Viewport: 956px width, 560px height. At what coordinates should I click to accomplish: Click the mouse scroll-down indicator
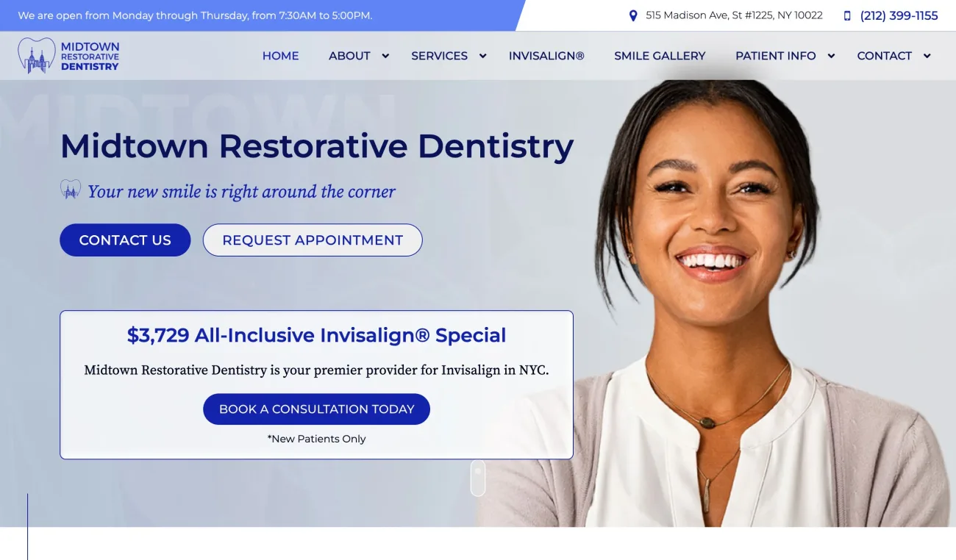478,478
